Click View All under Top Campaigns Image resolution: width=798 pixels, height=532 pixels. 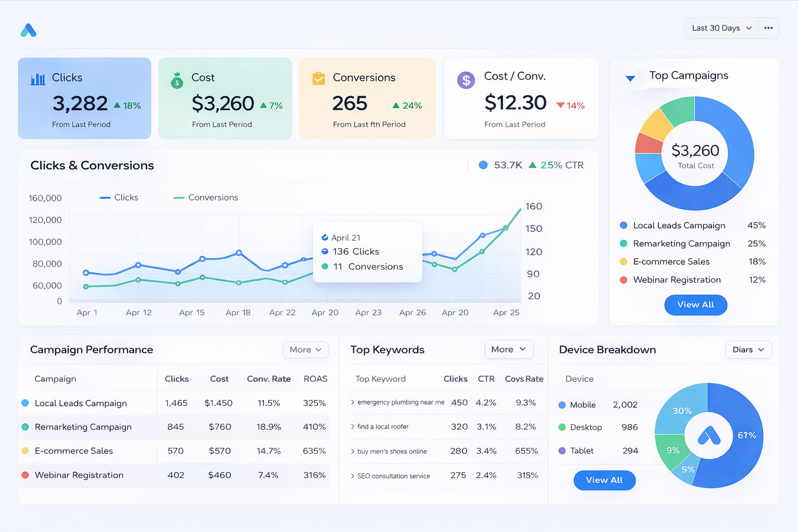pos(695,305)
